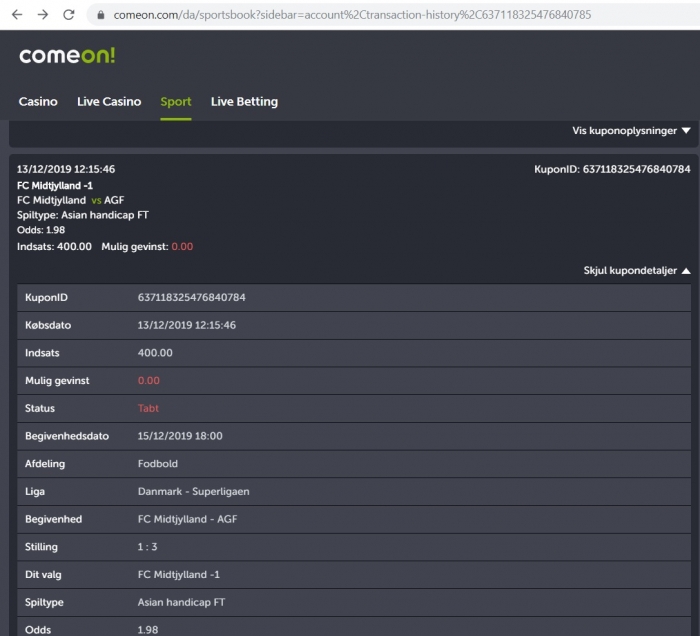The width and height of the screenshot is (700, 636).
Task: Click the bold FC Midtjylland -1 title
Action: (x=54, y=185)
